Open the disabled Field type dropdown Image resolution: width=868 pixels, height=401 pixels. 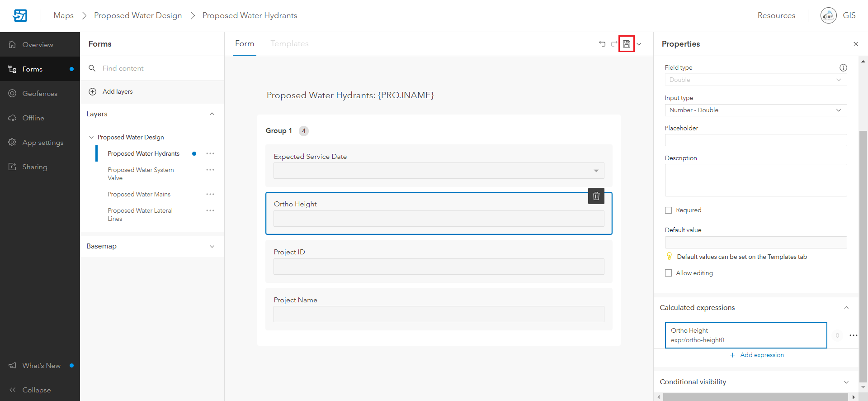tap(755, 80)
